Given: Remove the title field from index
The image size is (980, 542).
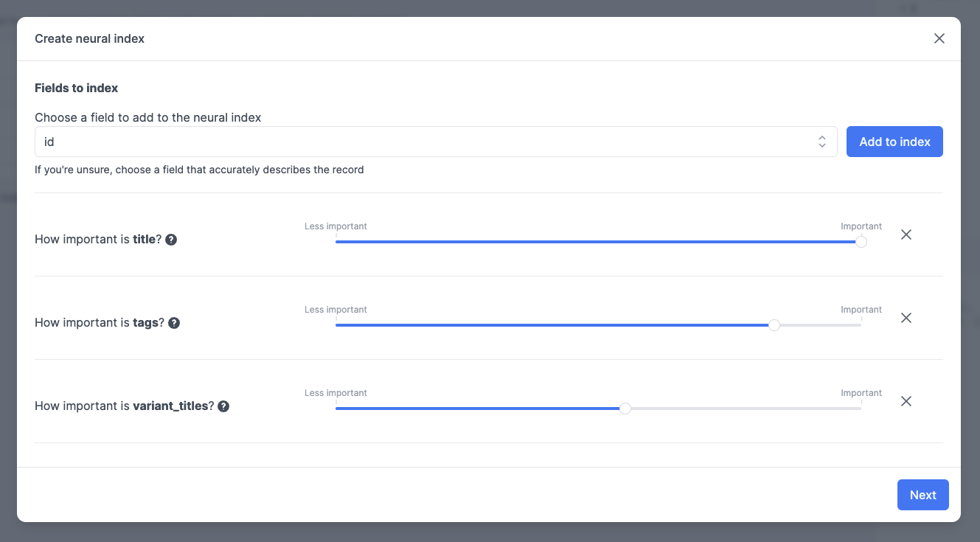Looking at the screenshot, I should (906, 234).
